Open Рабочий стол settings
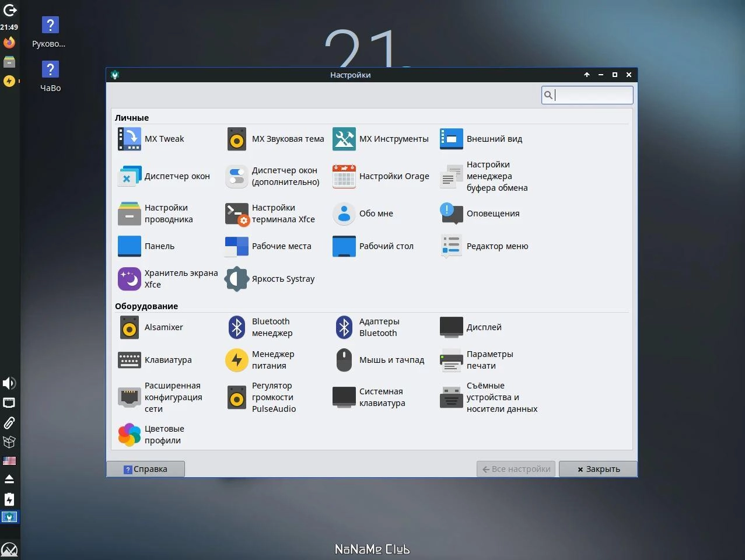 [x=373, y=246]
